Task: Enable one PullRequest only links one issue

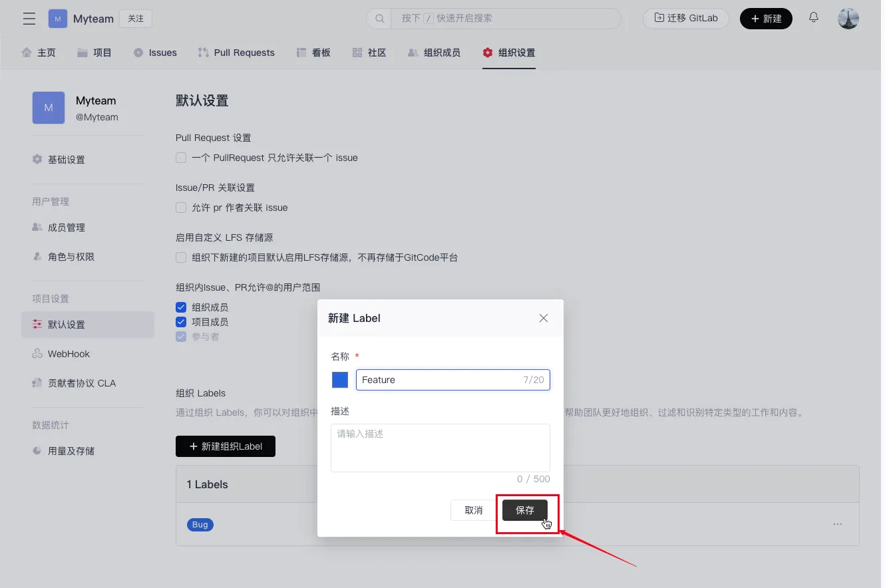Action: (181, 158)
